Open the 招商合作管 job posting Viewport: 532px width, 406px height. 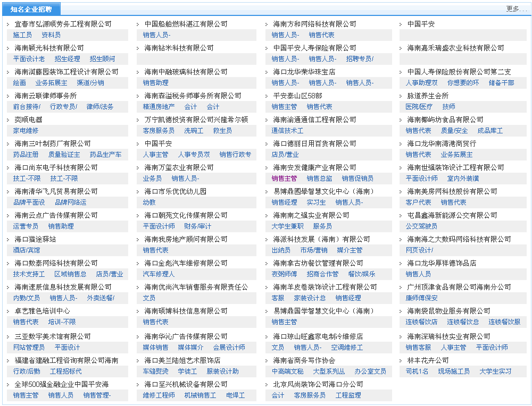coord(322,274)
